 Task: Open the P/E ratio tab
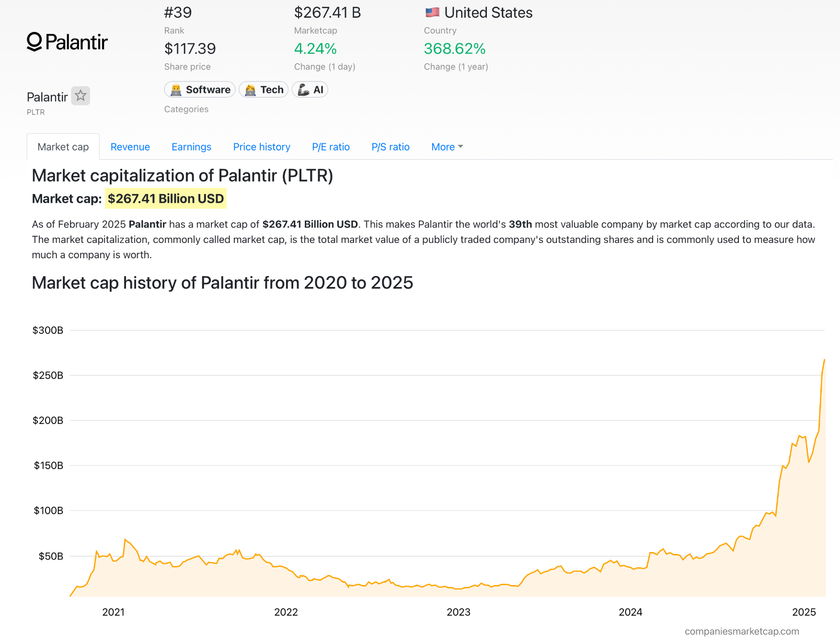331,147
